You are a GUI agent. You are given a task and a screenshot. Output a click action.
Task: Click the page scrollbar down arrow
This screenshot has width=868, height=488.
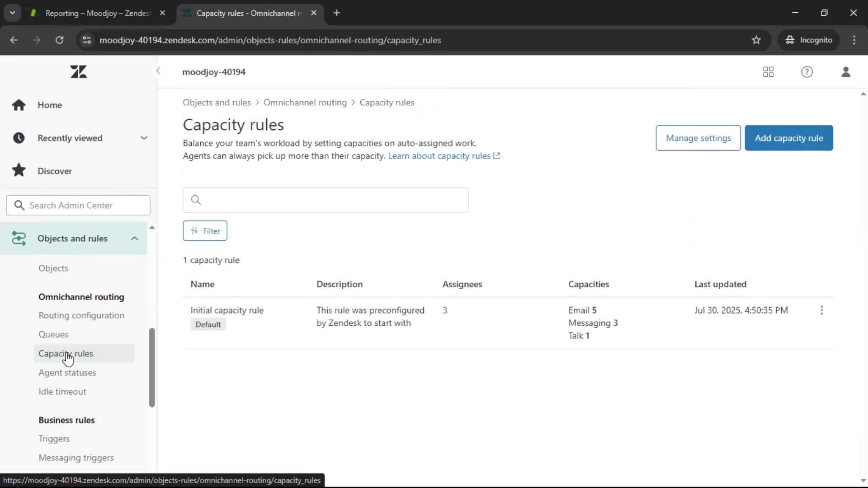pos(863,480)
